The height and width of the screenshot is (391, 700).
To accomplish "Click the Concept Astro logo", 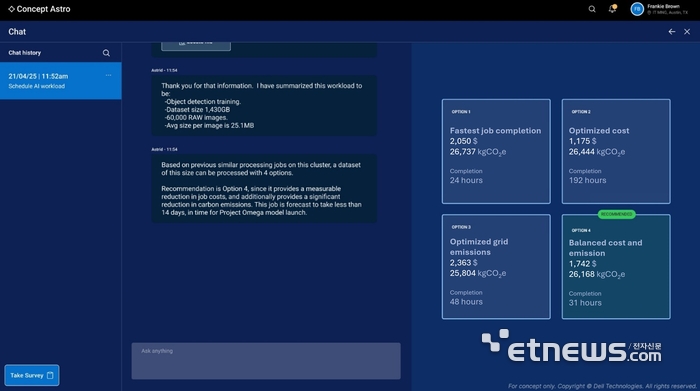I will 39,9.
